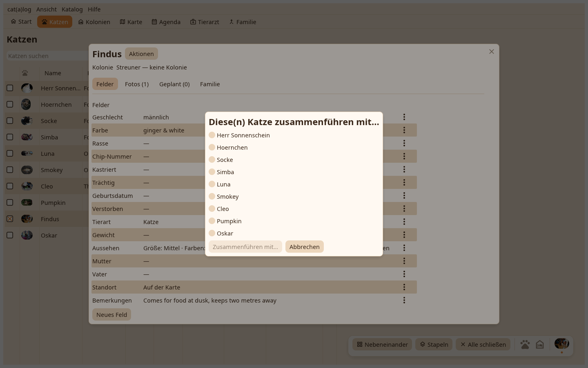Open the Familie section in navigation bar
This screenshot has height=368, width=588.
[x=243, y=22]
